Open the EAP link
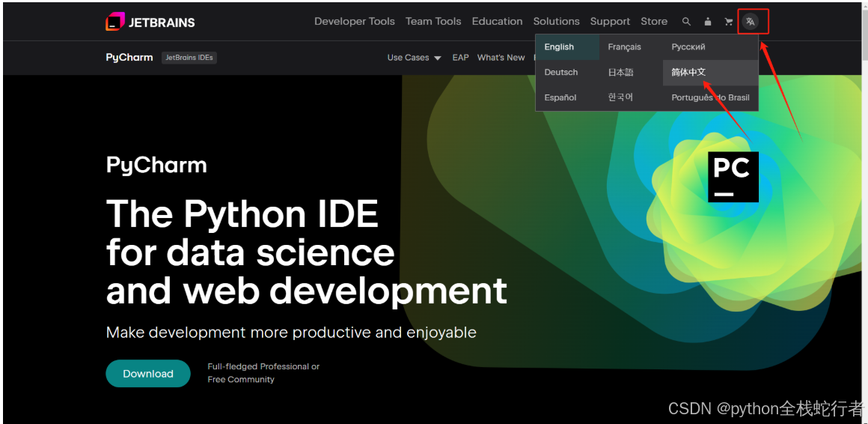868x424 pixels. click(461, 58)
